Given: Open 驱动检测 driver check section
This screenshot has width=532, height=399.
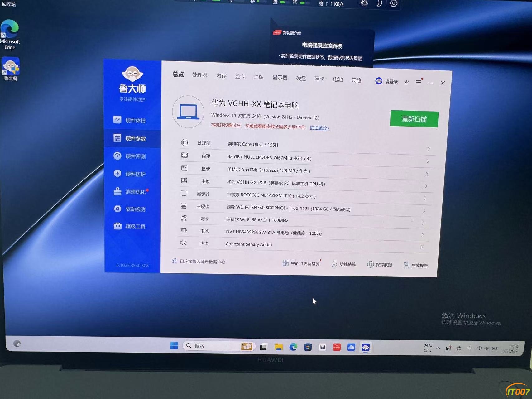Looking at the screenshot, I should [x=130, y=209].
